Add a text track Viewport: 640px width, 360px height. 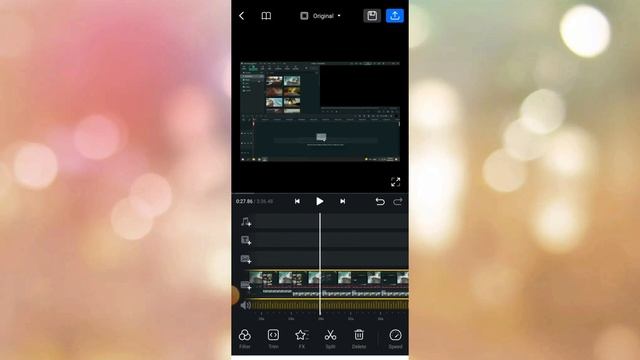tap(246, 240)
